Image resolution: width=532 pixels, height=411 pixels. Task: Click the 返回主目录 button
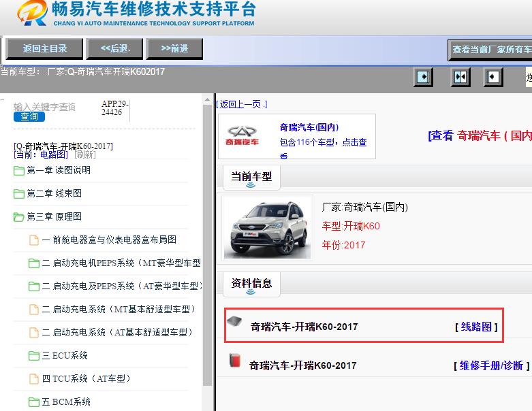click(44, 49)
